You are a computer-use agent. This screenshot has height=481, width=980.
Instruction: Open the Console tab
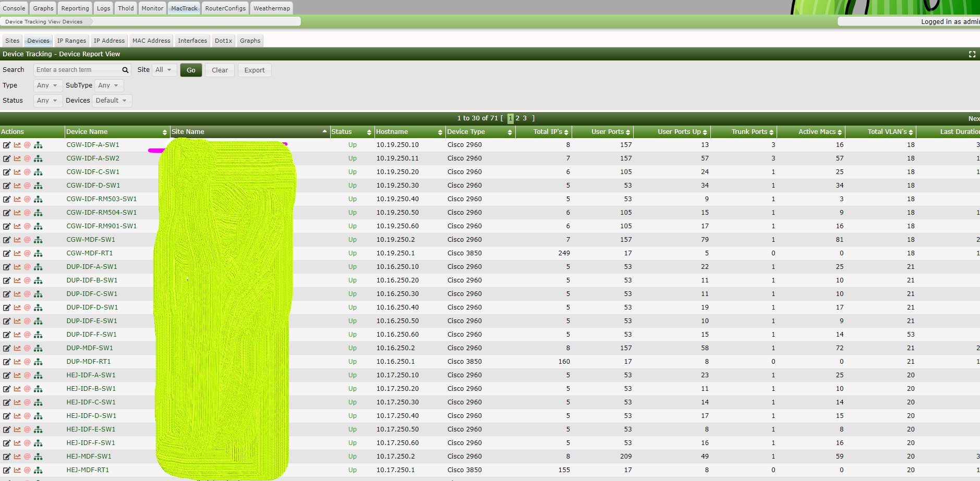coord(14,8)
